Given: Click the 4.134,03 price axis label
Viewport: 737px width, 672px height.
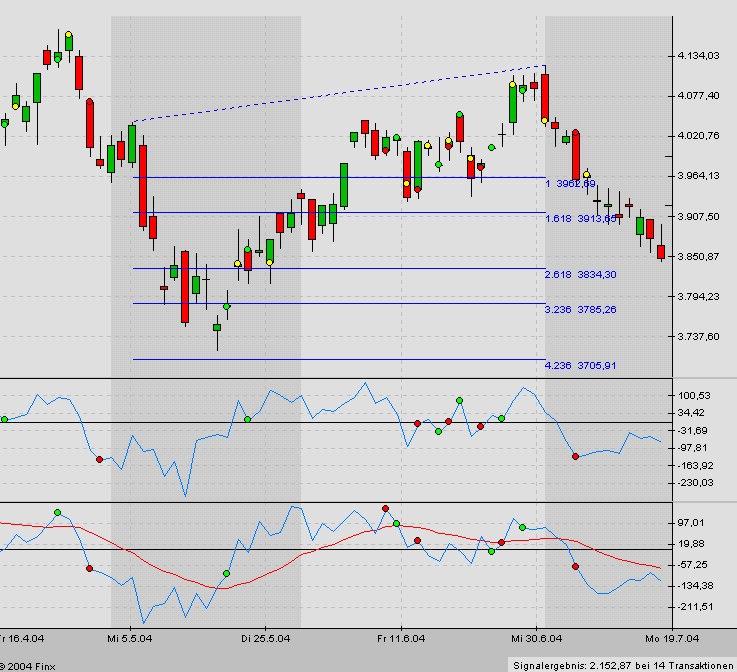Looking at the screenshot, I should [x=699, y=56].
